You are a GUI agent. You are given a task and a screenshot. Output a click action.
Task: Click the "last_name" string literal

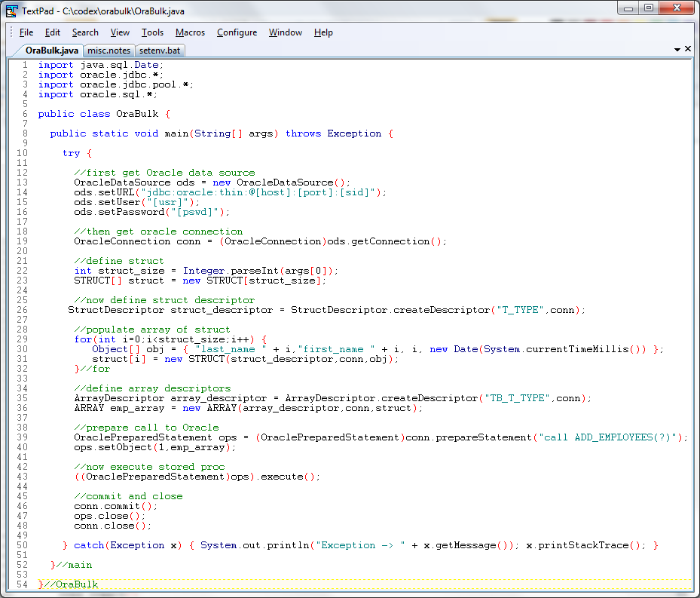pyautogui.click(x=231, y=350)
